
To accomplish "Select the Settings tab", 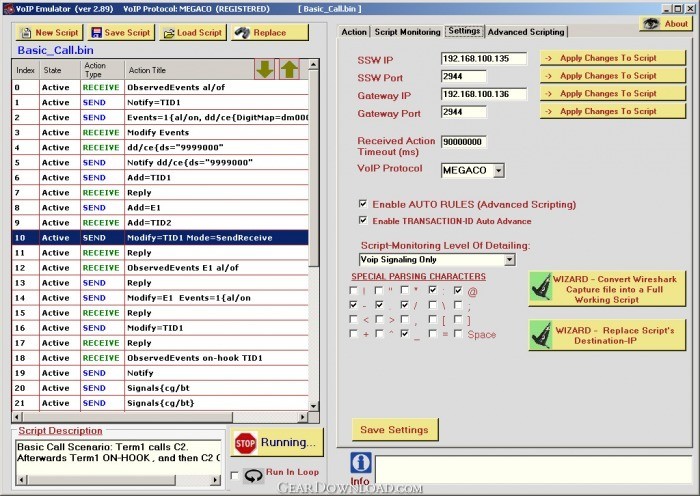I will [464, 30].
